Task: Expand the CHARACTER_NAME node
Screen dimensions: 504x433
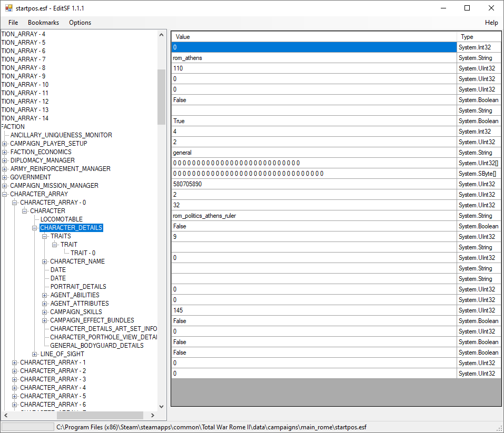Action: tap(44, 261)
